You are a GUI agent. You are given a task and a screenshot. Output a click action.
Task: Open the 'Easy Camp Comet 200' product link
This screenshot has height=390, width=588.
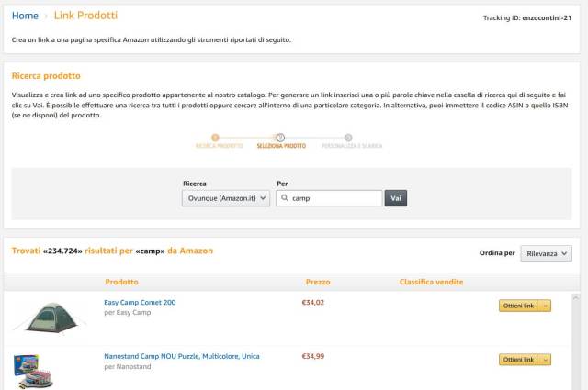(x=140, y=302)
